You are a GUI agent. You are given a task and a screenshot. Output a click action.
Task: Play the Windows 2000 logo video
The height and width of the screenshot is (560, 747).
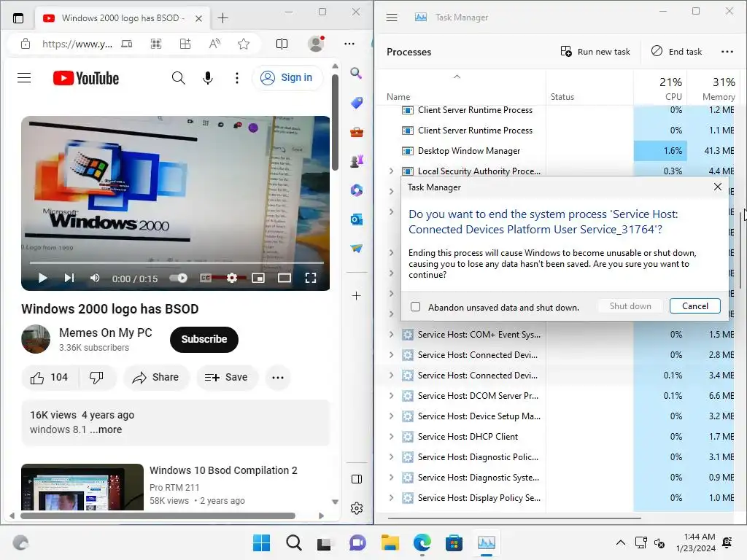tap(42, 278)
